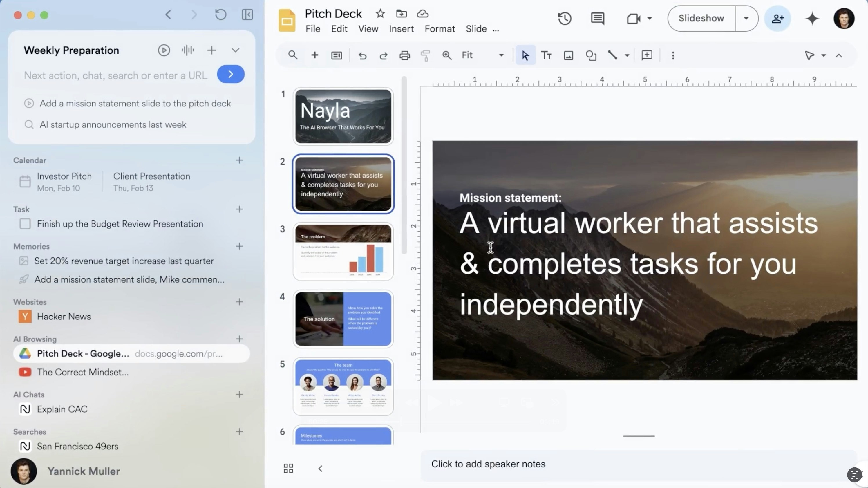This screenshot has height=488, width=868.
Task: Open the Format menu
Action: point(440,29)
